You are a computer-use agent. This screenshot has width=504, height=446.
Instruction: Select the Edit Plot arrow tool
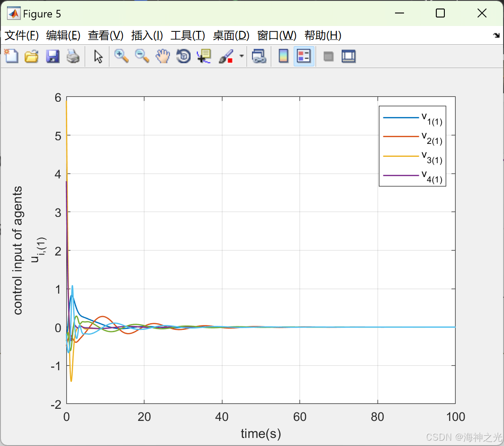(x=98, y=56)
